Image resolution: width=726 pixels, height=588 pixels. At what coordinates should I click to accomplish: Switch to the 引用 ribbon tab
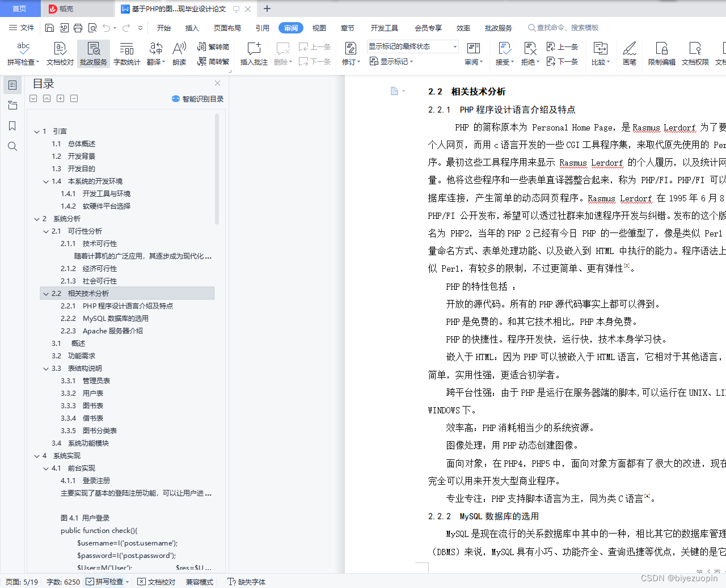click(263, 28)
